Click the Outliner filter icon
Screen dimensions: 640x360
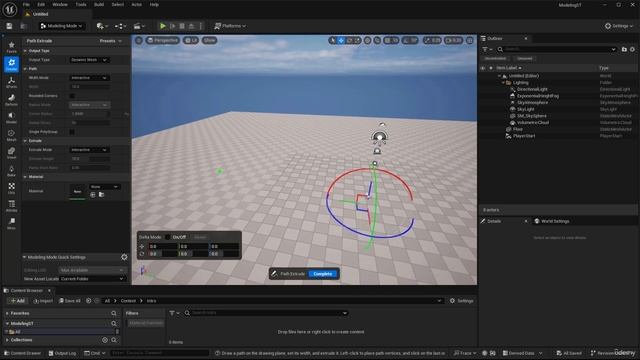[x=487, y=49]
